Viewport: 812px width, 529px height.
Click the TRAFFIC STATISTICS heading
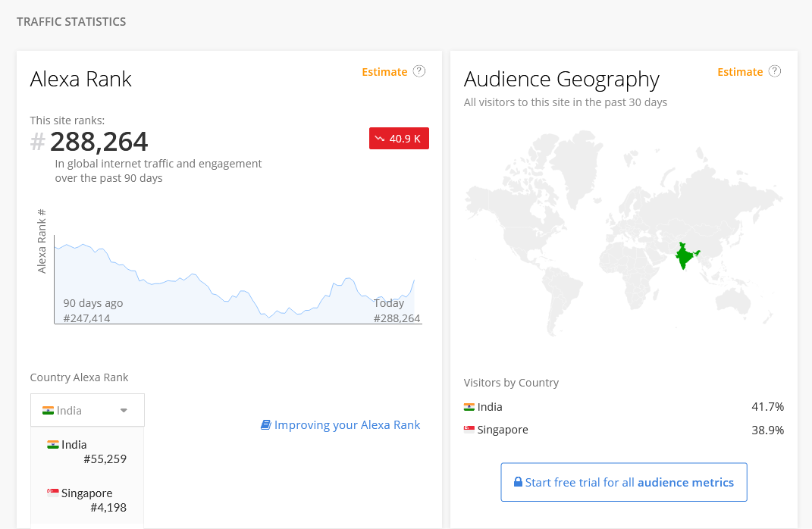point(71,22)
